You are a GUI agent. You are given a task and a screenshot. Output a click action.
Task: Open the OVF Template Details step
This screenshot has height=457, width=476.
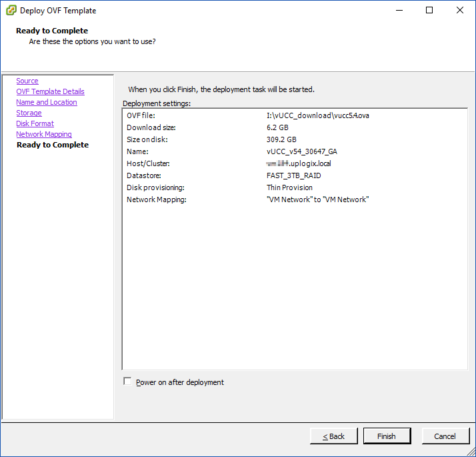[x=50, y=91]
